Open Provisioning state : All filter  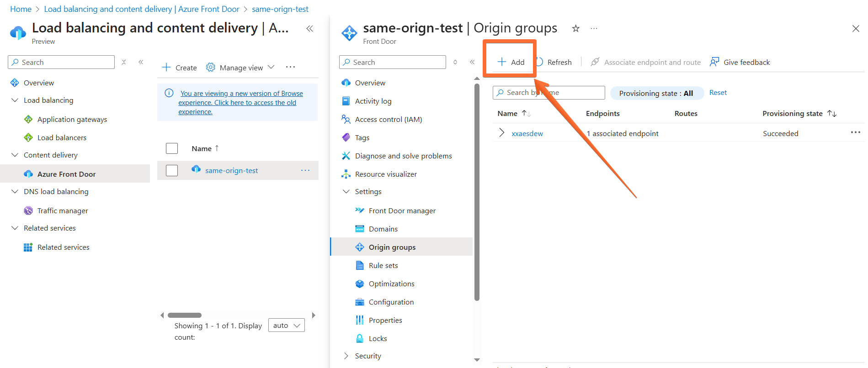pyautogui.click(x=656, y=93)
